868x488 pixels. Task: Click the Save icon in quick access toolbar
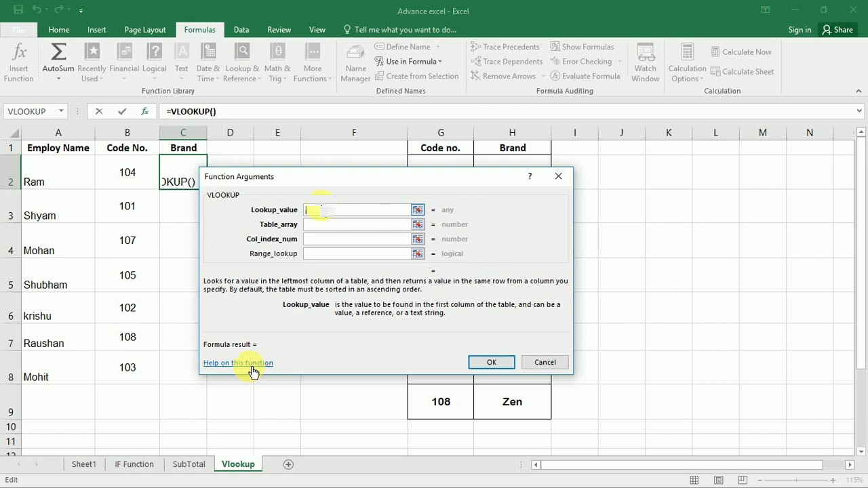(x=18, y=10)
